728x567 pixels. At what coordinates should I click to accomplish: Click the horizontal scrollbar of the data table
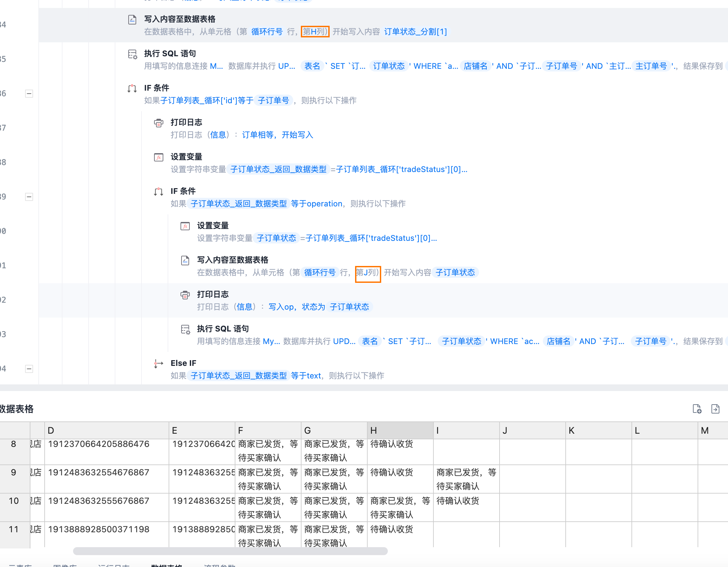pos(230,551)
